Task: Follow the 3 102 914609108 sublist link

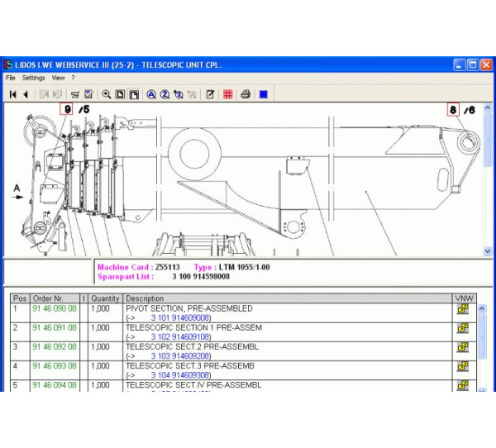Action: pos(180,337)
